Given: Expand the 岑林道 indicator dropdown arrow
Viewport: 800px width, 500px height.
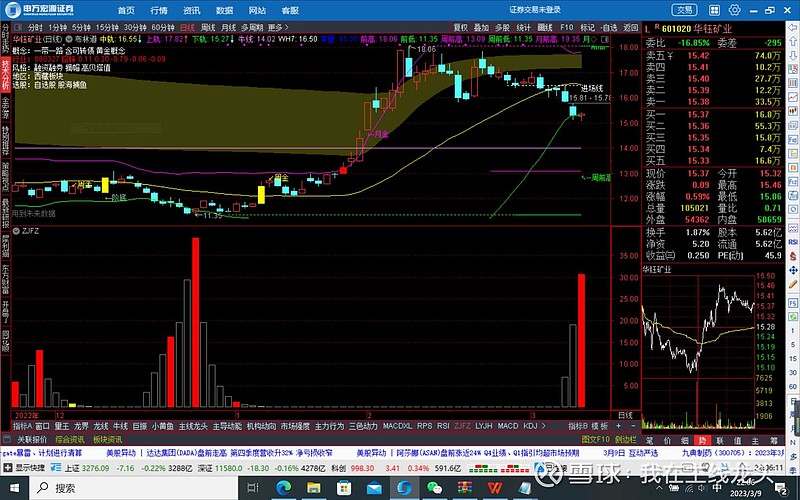Looking at the screenshot, I should click(x=70, y=39).
